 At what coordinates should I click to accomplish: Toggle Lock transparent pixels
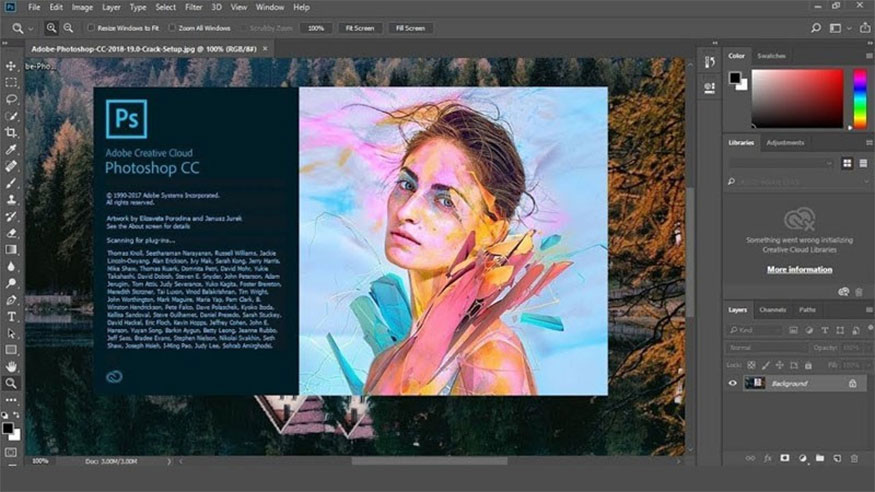pyautogui.click(x=751, y=365)
